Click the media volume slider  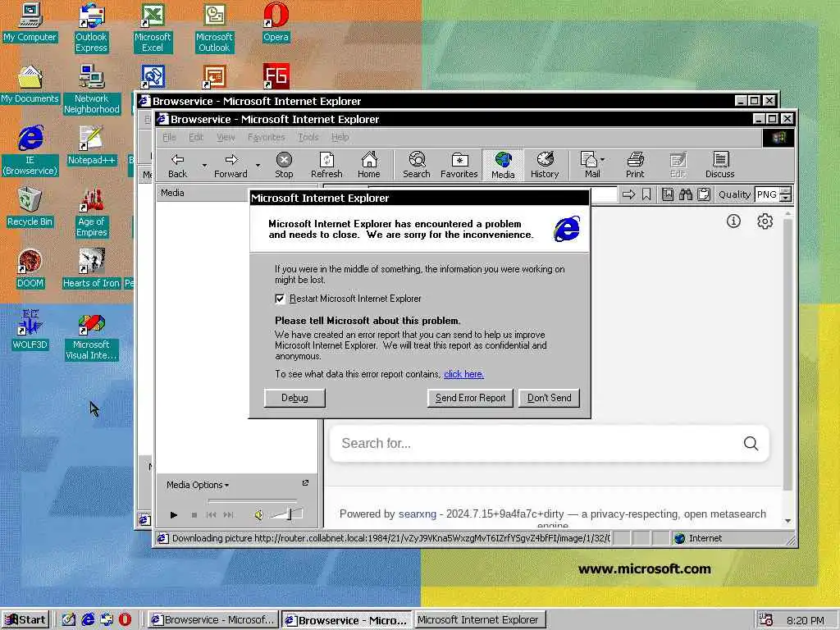click(286, 514)
